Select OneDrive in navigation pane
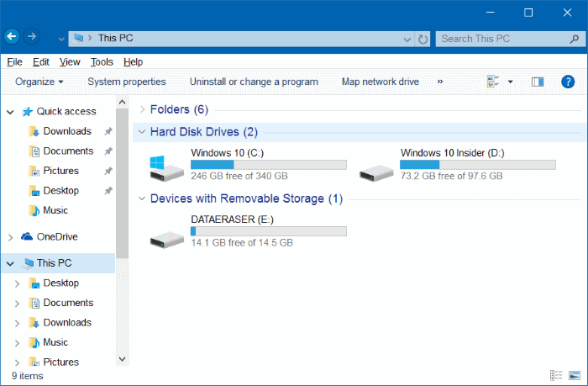Screen dimensions: 588x386 [57, 237]
